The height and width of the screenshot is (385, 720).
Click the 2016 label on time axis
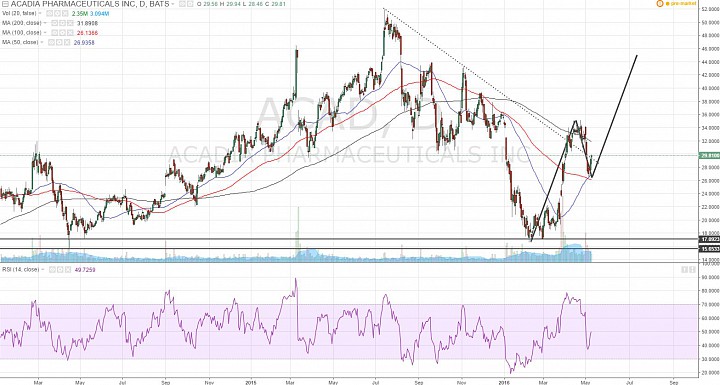pos(504,382)
